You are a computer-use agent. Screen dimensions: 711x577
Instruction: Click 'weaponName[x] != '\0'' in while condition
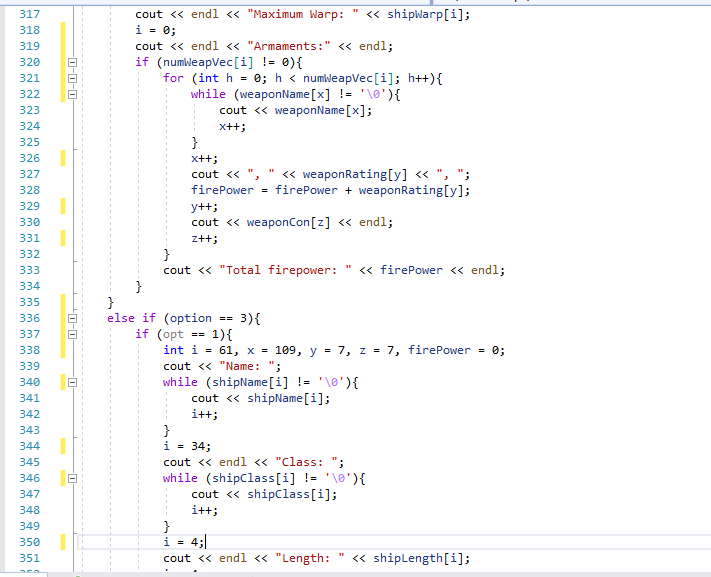[313, 94]
